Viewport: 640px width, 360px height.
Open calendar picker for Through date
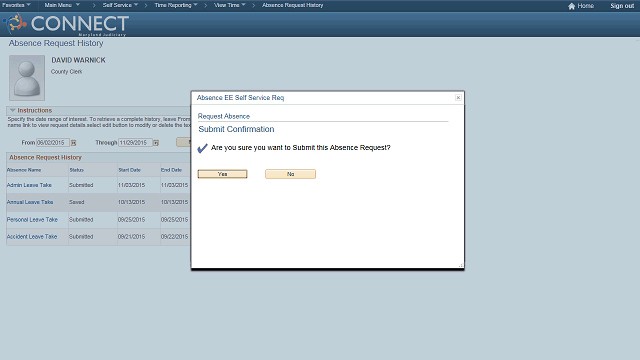coord(156,143)
